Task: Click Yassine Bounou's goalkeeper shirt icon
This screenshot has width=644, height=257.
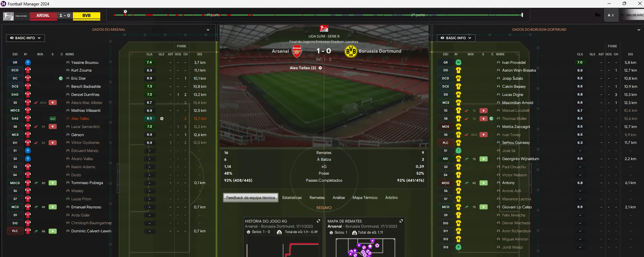Action: 28,62
